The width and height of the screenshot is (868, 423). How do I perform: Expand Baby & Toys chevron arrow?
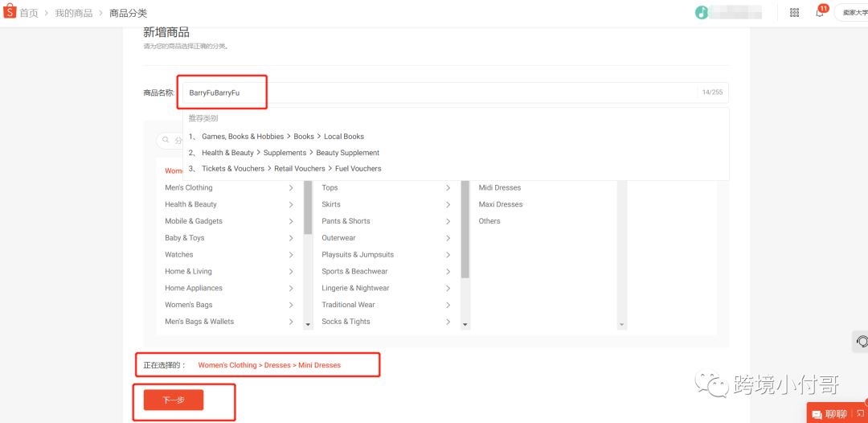[291, 238]
